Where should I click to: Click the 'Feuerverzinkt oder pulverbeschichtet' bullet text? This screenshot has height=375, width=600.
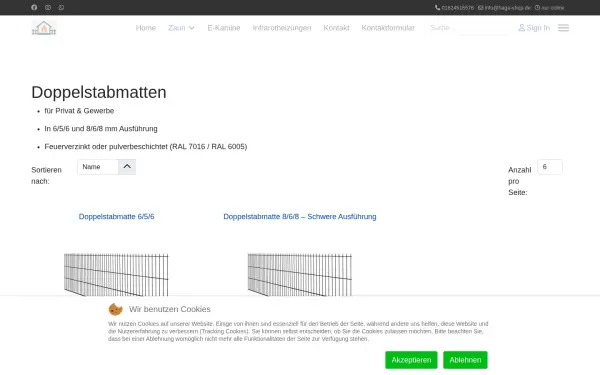(x=146, y=147)
